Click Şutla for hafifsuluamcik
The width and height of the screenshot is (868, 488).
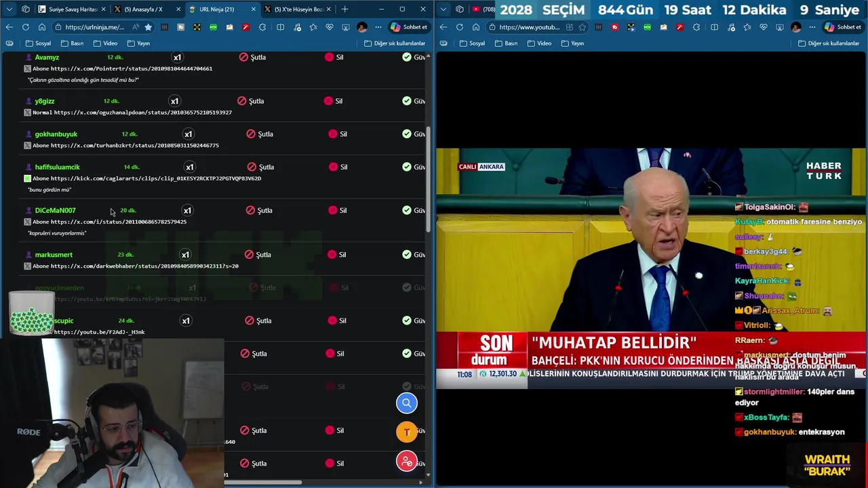pyautogui.click(x=260, y=167)
